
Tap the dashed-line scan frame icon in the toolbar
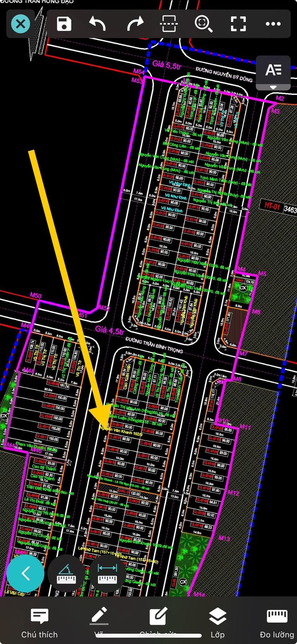(169, 24)
